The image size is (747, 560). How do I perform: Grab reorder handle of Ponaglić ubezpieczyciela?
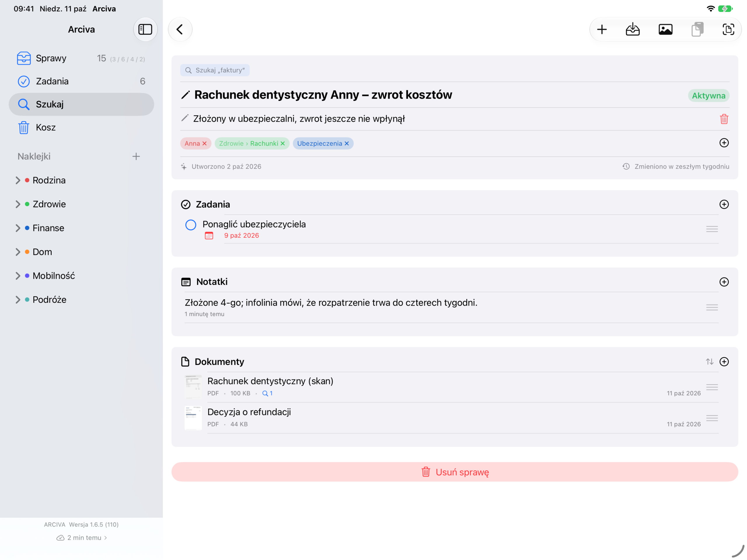click(x=712, y=229)
